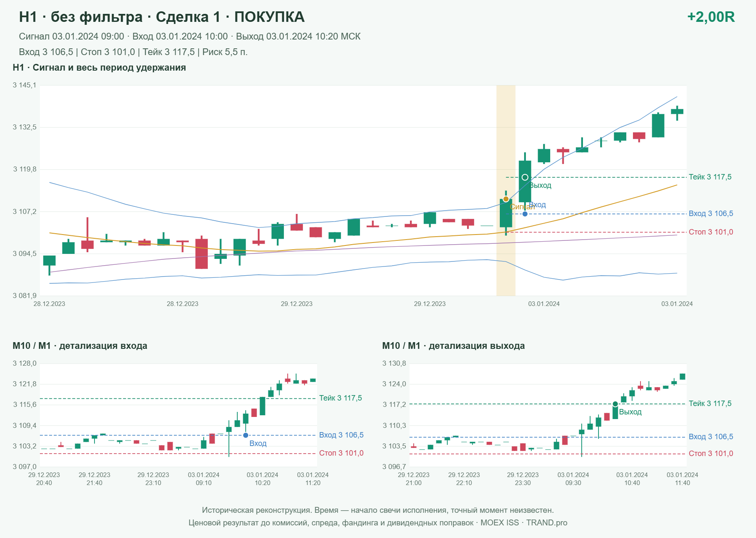The image size is (756, 538).
Task: Click "Тейк 3 117,5" label in exit detail chart
Action: [710, 403]
